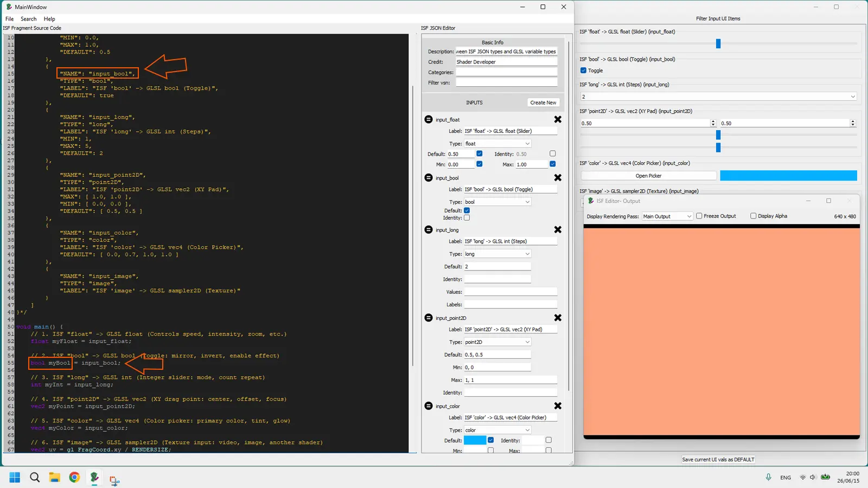Open the input_long steps dropdown showing 2
This screenshot has height=488, width=868.
point(718,97)
